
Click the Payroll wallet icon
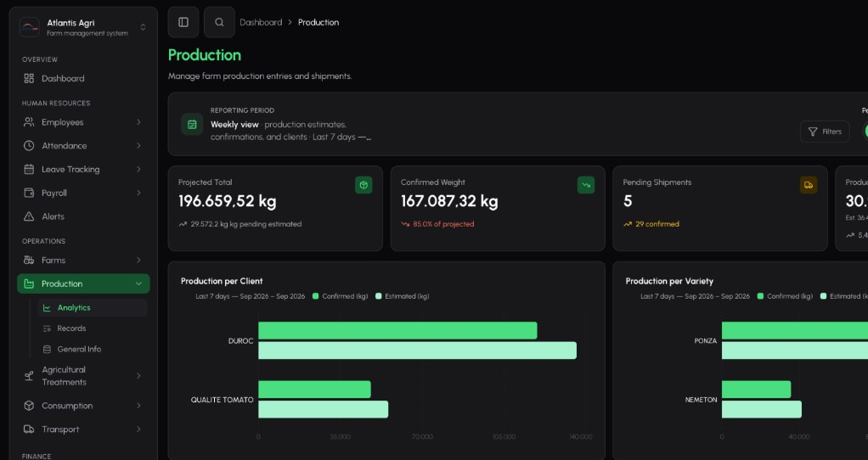29,193
